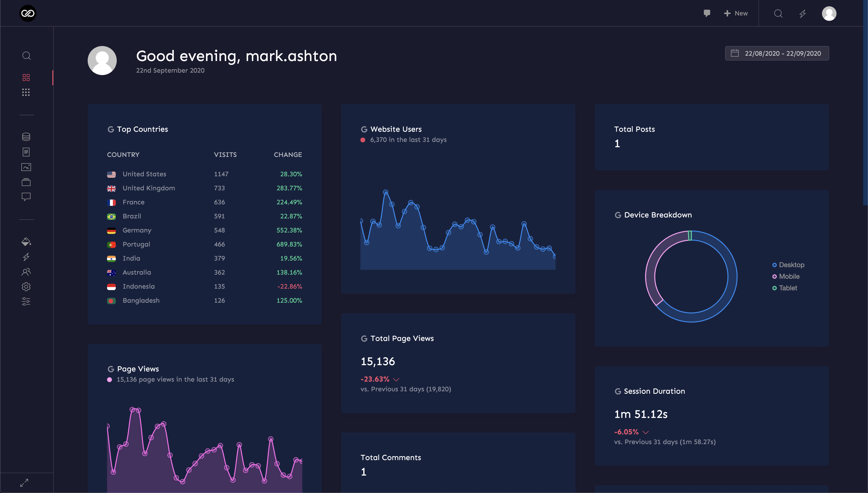Click the red dot legend under Website Users
The width and height of the screenshot is (868, 493).
(363, 140)
